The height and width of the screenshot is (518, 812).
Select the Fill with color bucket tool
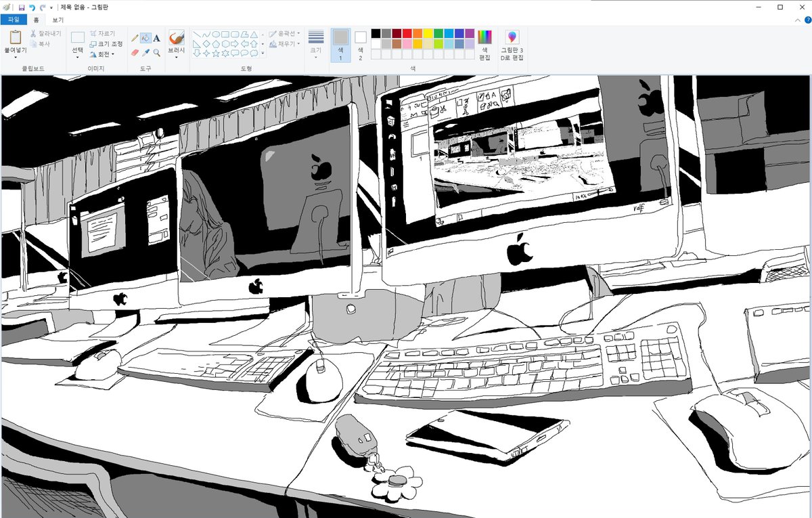click(145, 39)
